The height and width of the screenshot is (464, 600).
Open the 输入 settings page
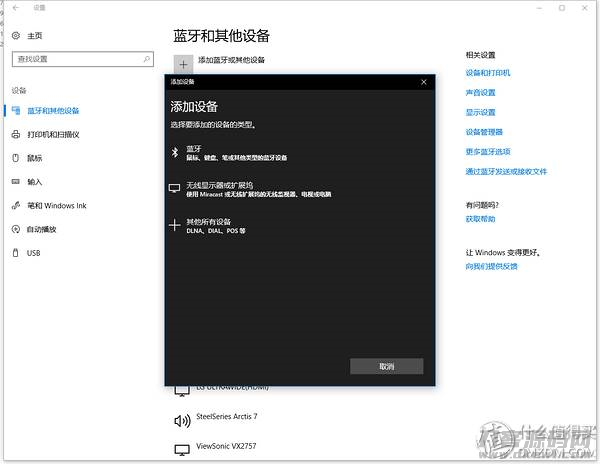pos(34,181)
